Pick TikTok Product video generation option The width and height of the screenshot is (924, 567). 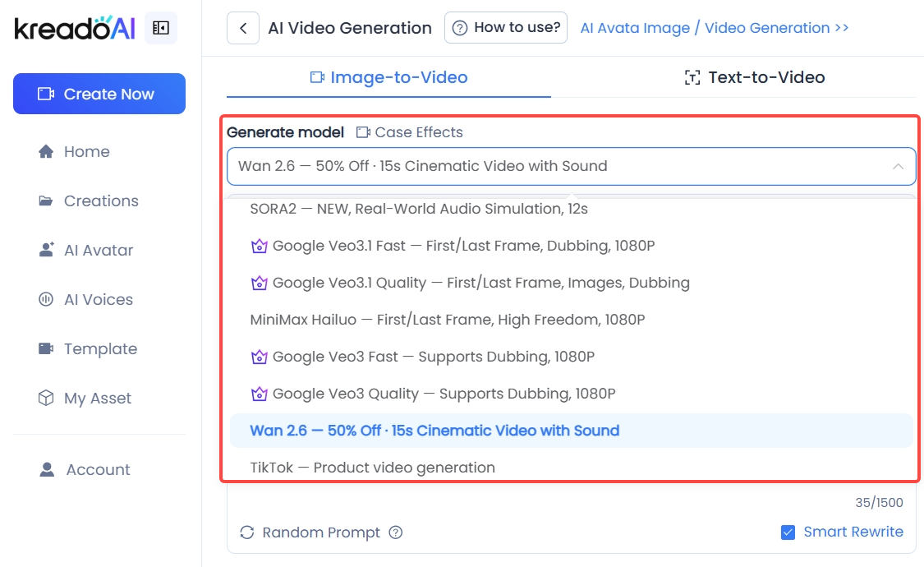click(x=372, y=468)
